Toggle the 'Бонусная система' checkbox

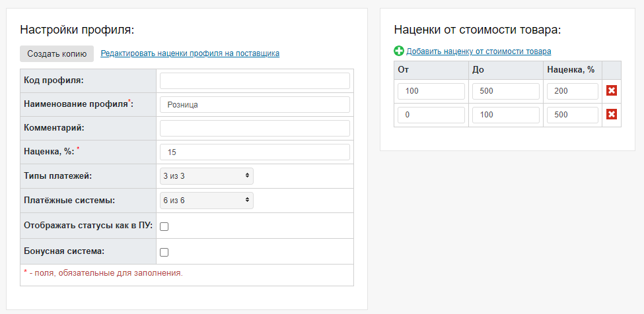(164, 251)
